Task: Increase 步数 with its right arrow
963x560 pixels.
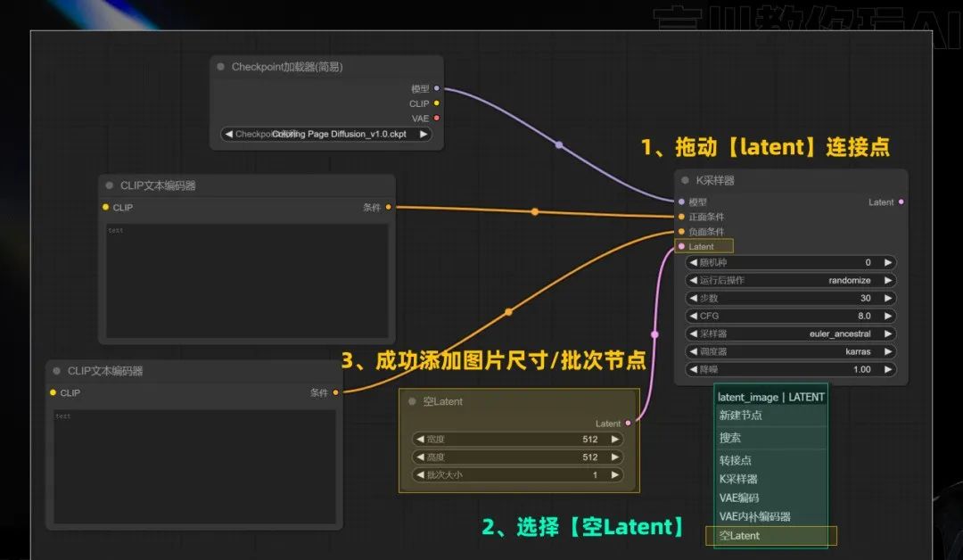Action: click(887, 298)
